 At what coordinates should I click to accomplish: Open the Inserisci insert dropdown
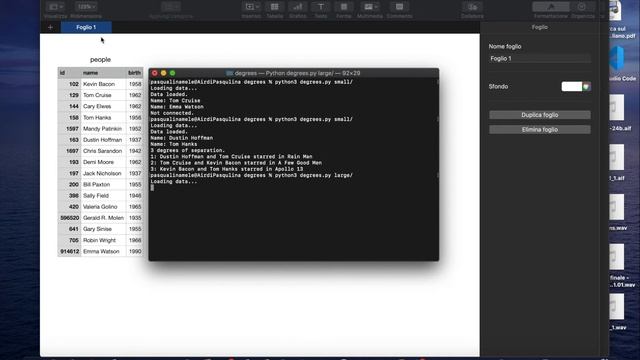click(251, 7)
